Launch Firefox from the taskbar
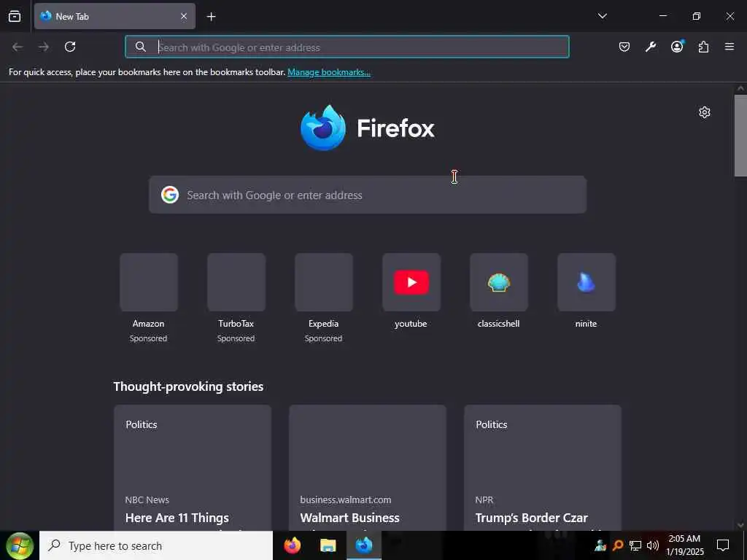This screenshot has width=747, height=560. (292, 545)
